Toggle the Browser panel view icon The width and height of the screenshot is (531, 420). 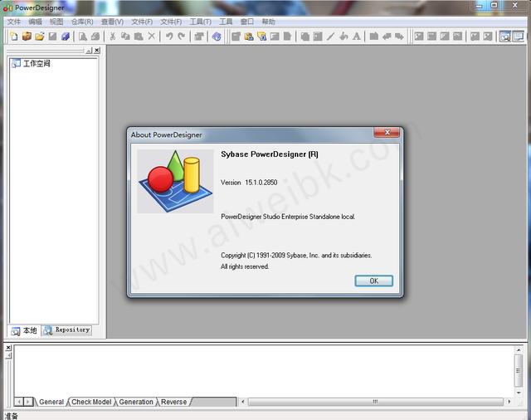(505, 37)
